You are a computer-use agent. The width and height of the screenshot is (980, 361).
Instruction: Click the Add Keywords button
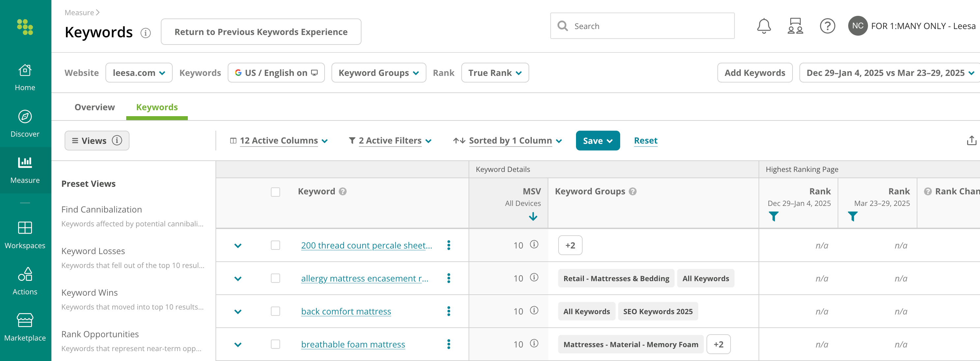point(755,73)
